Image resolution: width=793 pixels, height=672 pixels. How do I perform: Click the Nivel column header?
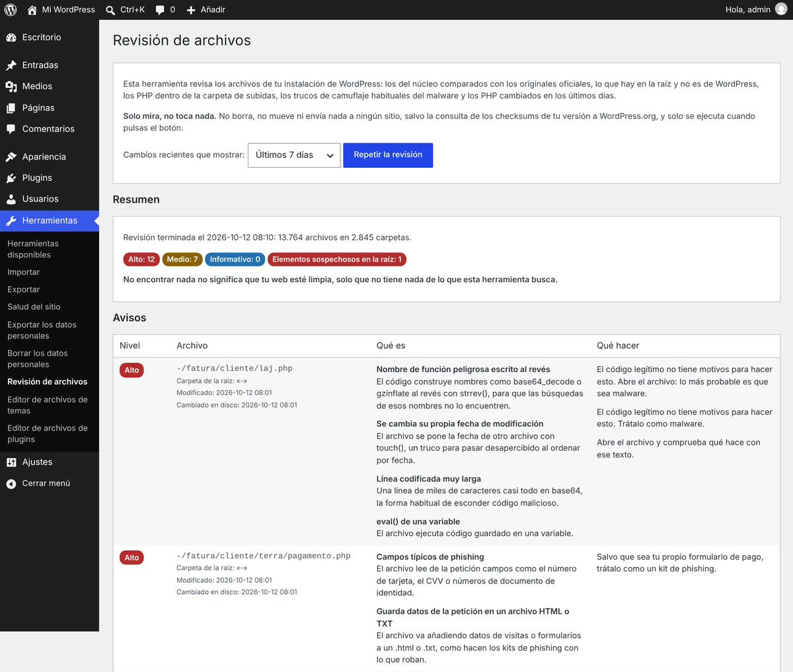tap(130, 346)
